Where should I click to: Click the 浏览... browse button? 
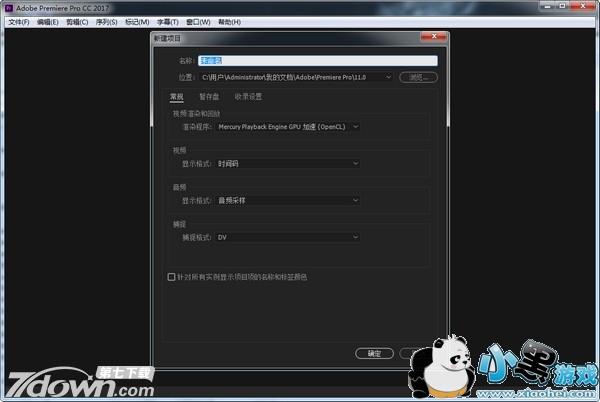pos(418,78)
